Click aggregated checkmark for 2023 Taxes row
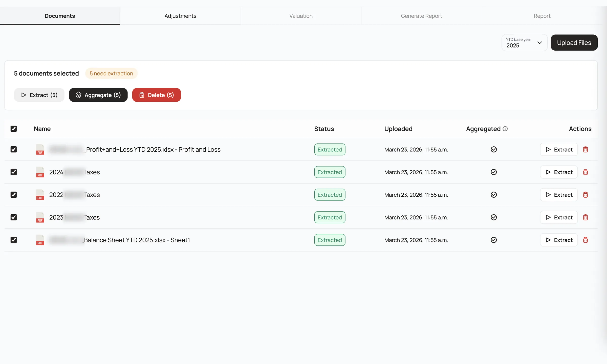The image size is (607, 364). pyautogui.click(x=494, y=217)
